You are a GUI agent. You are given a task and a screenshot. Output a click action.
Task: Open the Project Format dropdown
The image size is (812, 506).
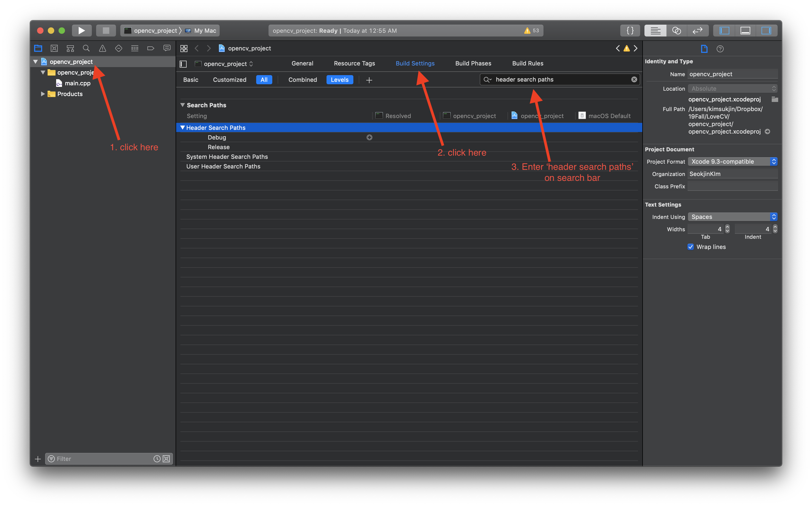tap(732, 162)
